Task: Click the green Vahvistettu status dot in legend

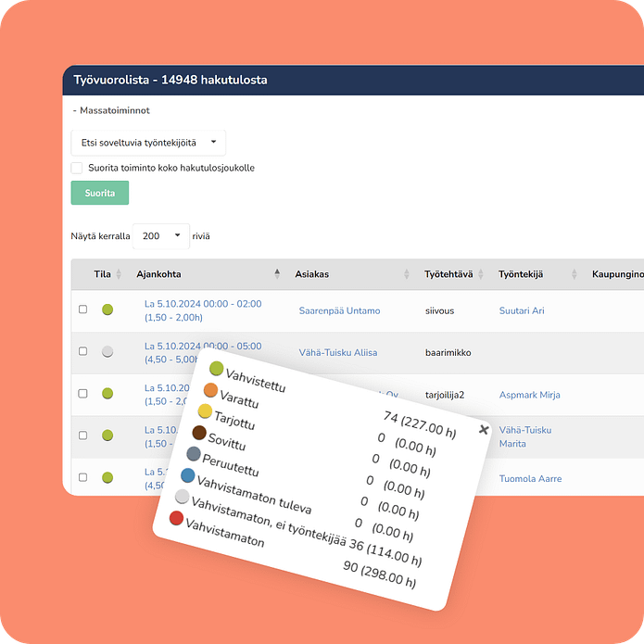Action: 216,370
